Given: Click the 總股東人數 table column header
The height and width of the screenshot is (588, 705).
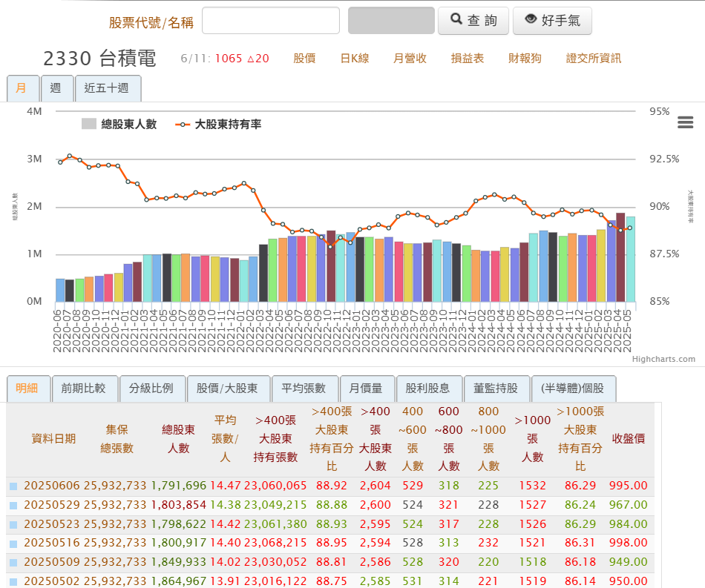Looking at the screenshot, I should pos(179,439).
